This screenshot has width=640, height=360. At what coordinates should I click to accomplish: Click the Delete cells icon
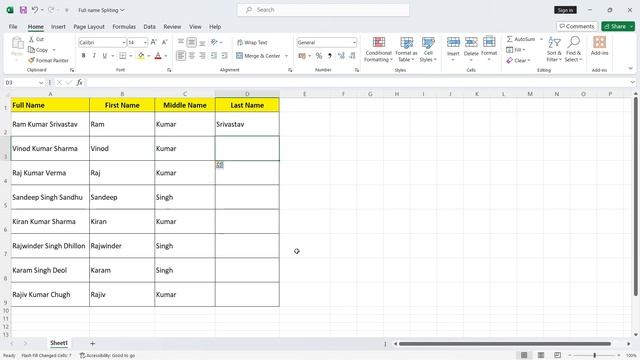pos(471,42)
